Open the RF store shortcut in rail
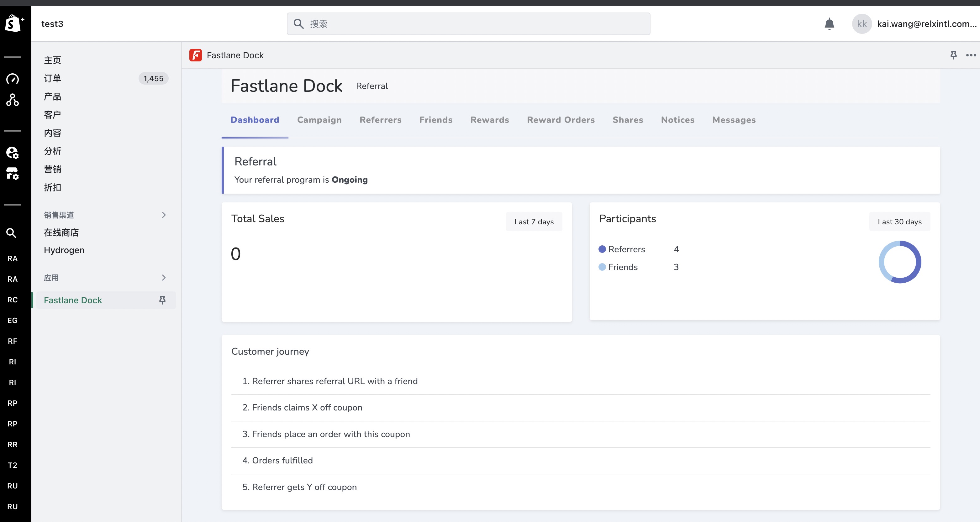The height and width of the screenshot is (522, 980). pos(13,341)
